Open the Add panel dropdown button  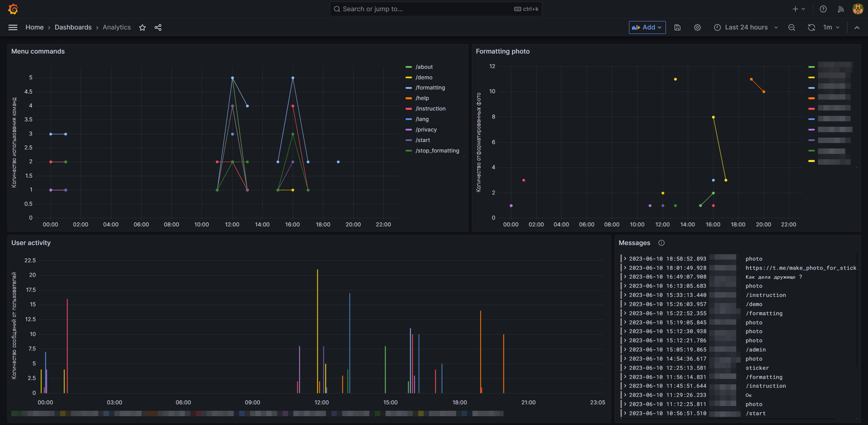click(647, 27)
